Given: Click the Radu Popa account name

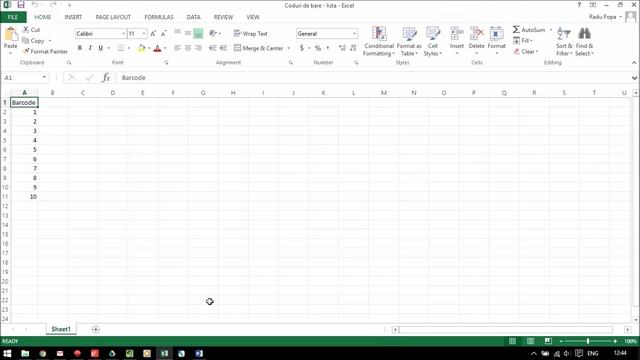Looking at the screenshot, I should coord(602,17).
